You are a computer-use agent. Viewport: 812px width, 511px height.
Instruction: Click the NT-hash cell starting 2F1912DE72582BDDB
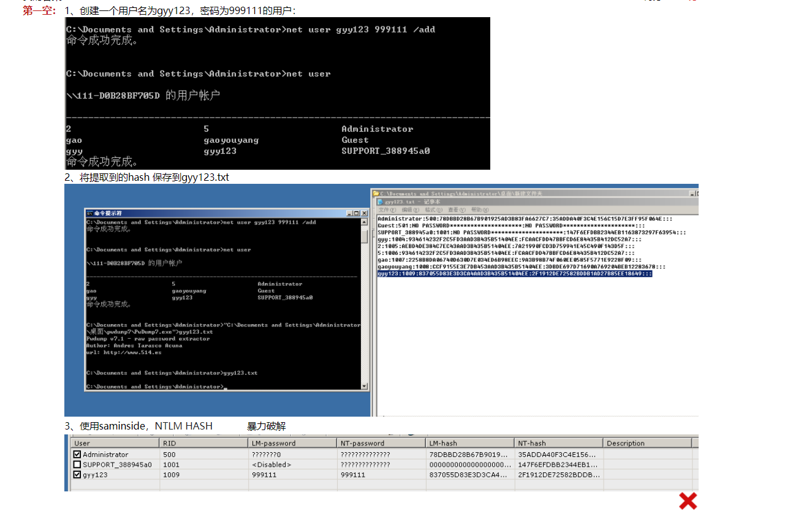coord(558,475)
